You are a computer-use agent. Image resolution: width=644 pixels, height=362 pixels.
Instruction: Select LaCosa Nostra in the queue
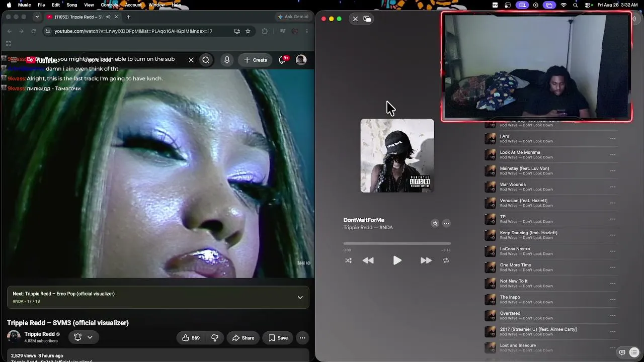[551, 251]
